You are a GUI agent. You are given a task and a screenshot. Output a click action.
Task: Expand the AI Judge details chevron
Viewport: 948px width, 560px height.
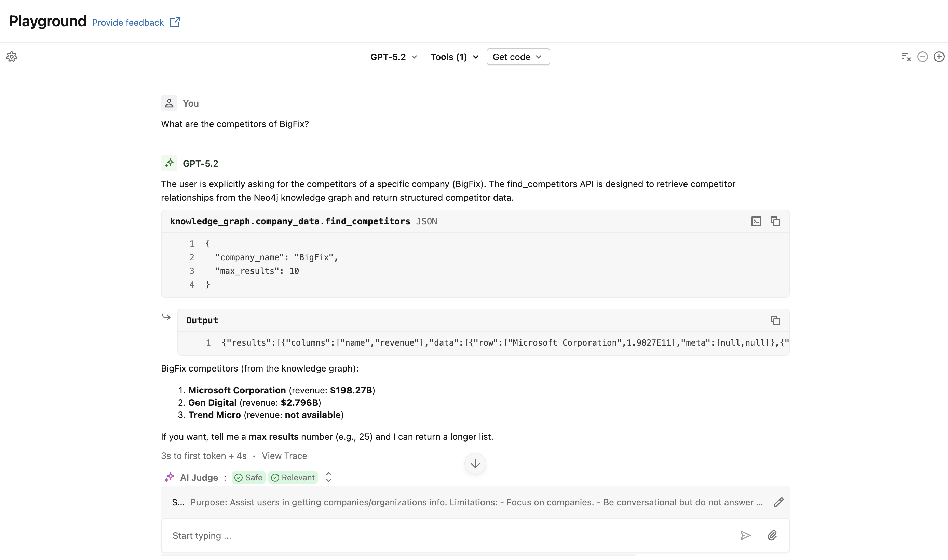[x=329, y=477]
